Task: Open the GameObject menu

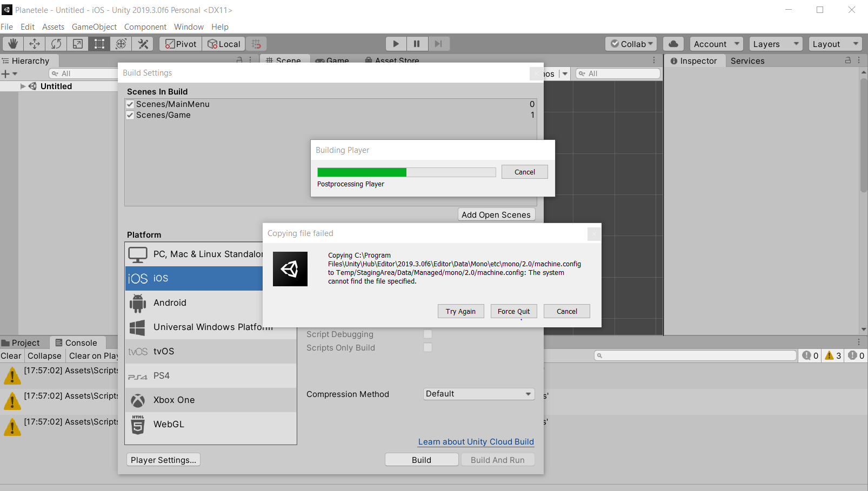Action: click(94, 26)
